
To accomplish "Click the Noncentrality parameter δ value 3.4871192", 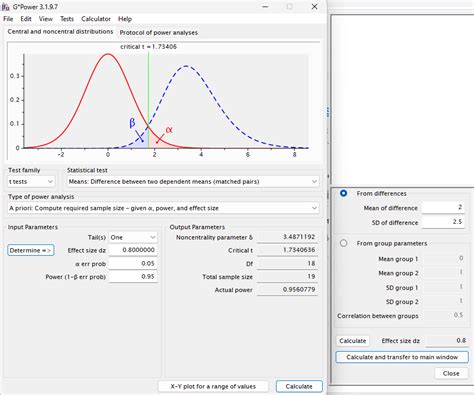I will pos(287,237).
